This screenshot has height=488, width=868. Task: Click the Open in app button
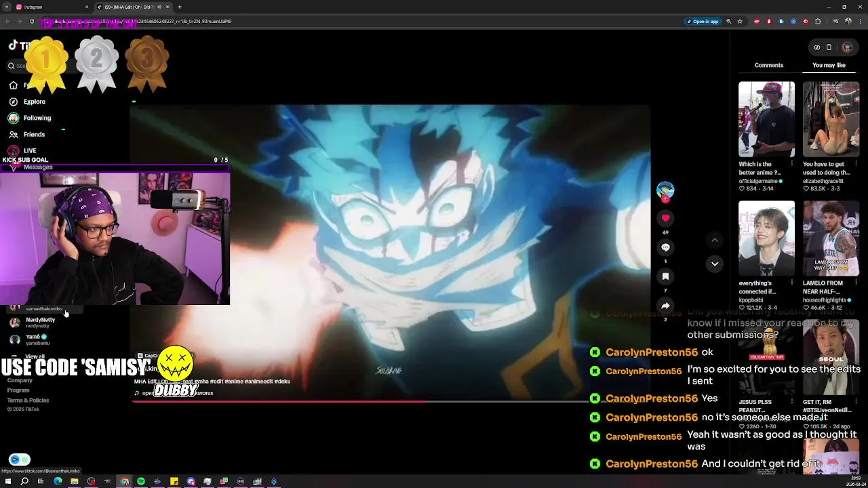coord(703,21)
